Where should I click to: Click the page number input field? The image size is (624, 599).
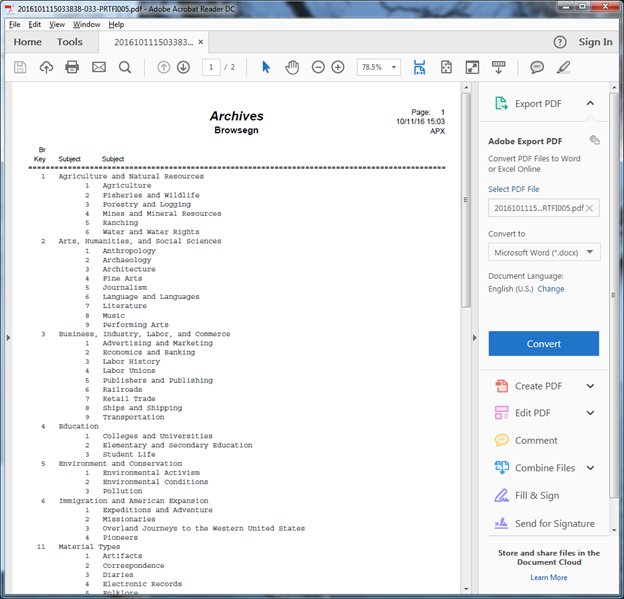211,67
